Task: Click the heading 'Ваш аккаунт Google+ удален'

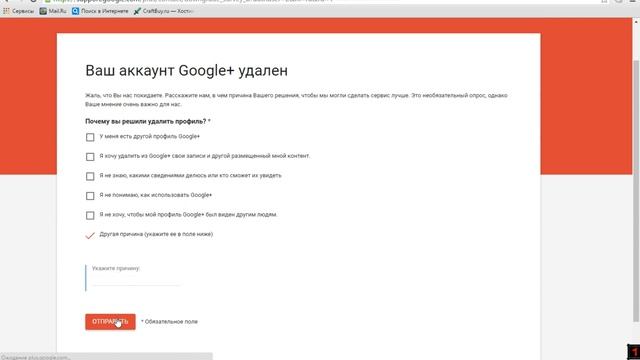Action: pyautogui.click(x=187, y=71)
